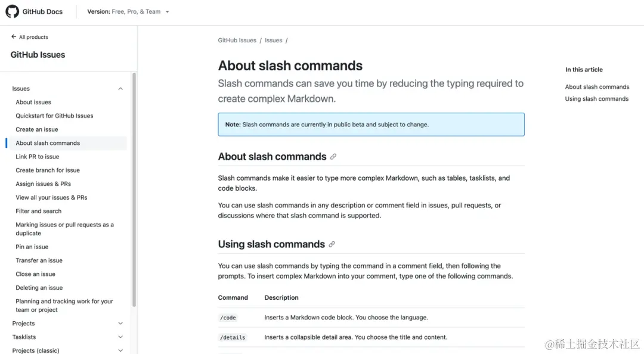The width and height of the screenshot is (644, 354).
Task: Open Create an issue page
Action: pyautogui.click(x=36, y=129)
